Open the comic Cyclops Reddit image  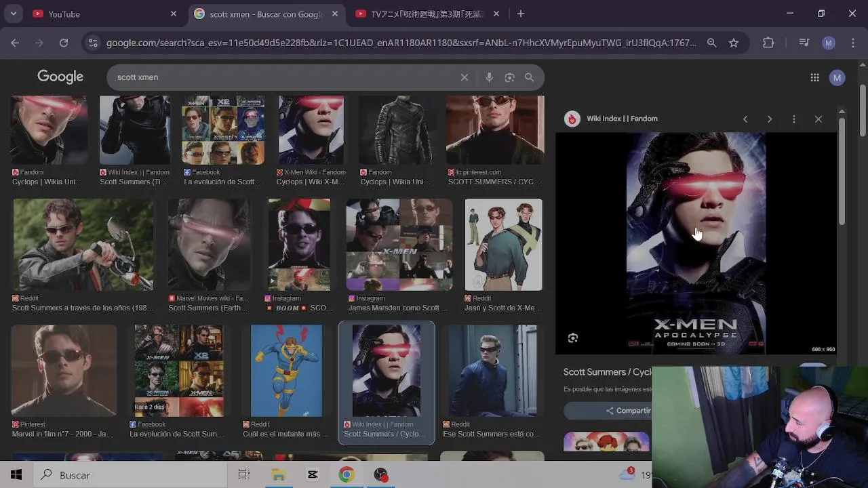pos(286,371)
